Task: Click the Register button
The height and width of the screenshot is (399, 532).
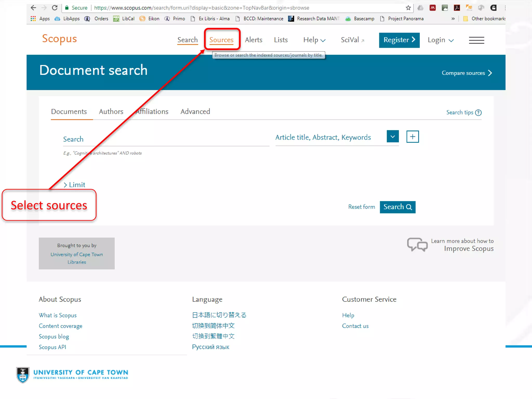Action: (x=399, y=40)
